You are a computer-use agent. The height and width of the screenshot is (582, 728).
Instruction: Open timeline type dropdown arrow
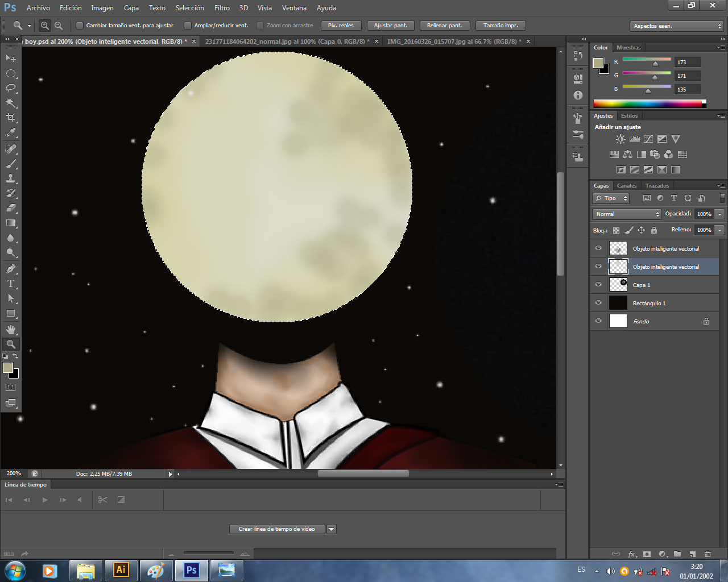click(332, 529)
